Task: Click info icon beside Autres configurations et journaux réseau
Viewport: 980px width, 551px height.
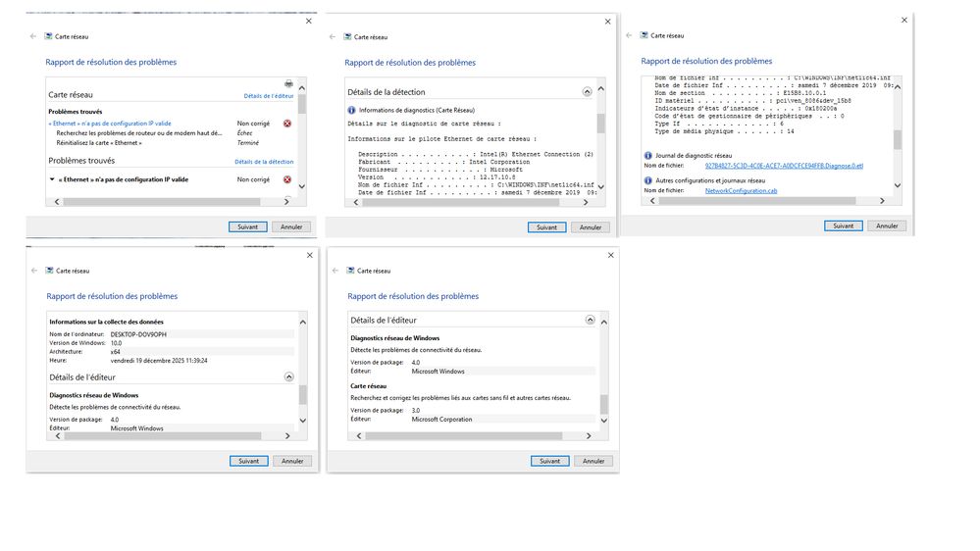Action: (x=648, y=180)
